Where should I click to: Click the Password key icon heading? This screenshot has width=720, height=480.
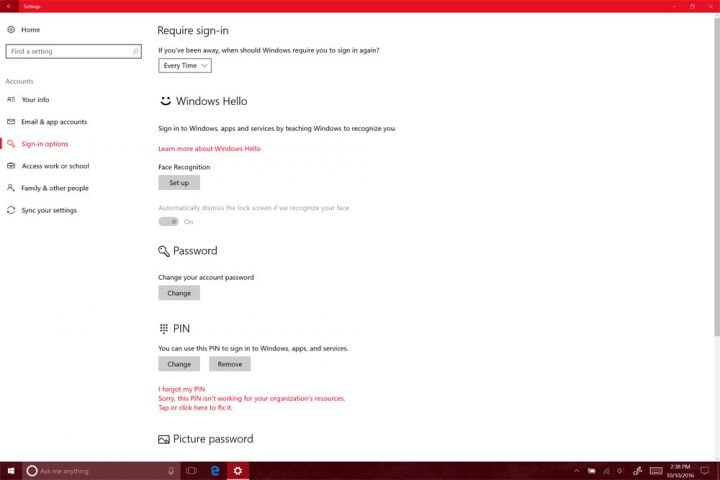pos(164,251)
